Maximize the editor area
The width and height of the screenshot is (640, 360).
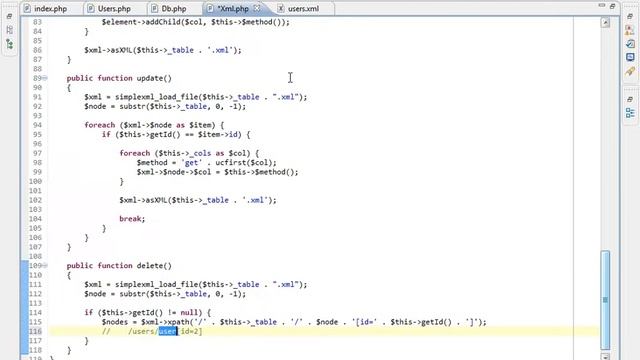pos(612,6)
